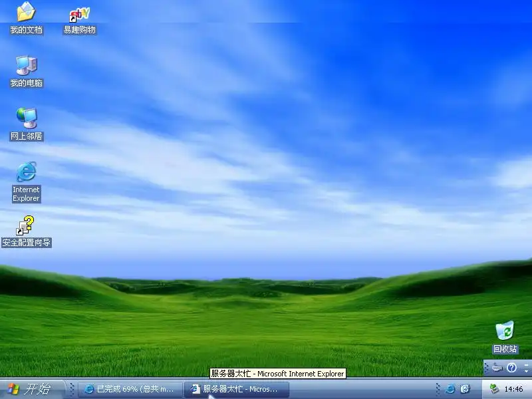This screenshot has width=532, height=399.
Task: Click the 回收站 label text
Action: [505, 348]
